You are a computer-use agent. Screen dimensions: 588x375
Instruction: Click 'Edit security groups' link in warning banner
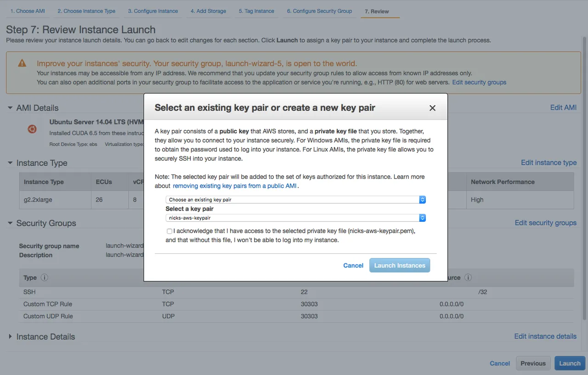[x=479, y=82]
